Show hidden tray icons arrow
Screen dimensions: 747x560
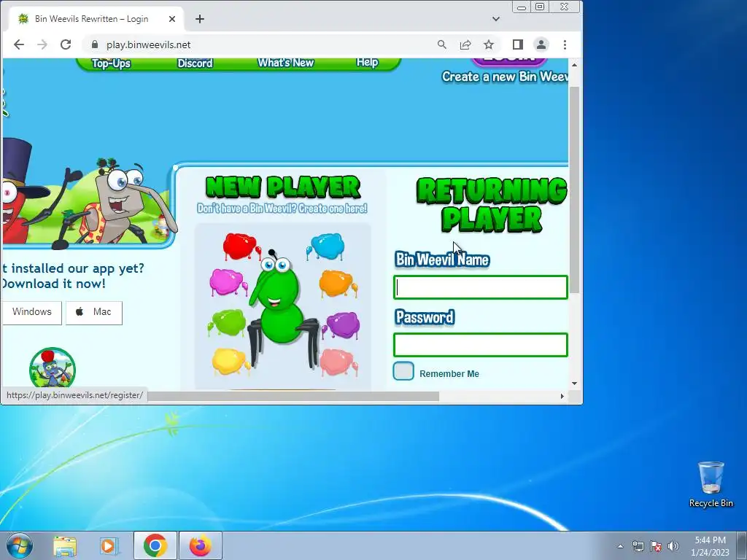[620, 546]
